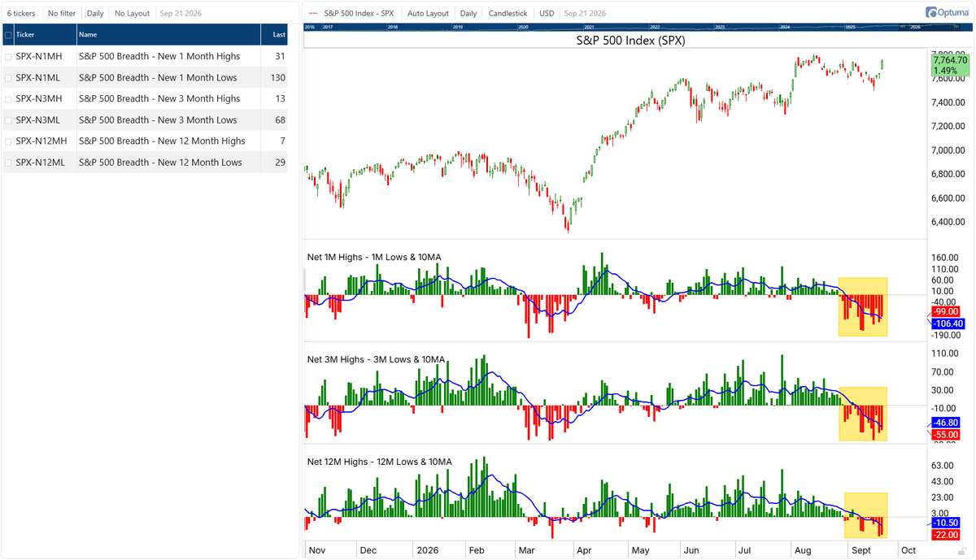The image size is (976, 560).
Task: Click the blue -10.50 value label
Action: (x=946, y=523)
